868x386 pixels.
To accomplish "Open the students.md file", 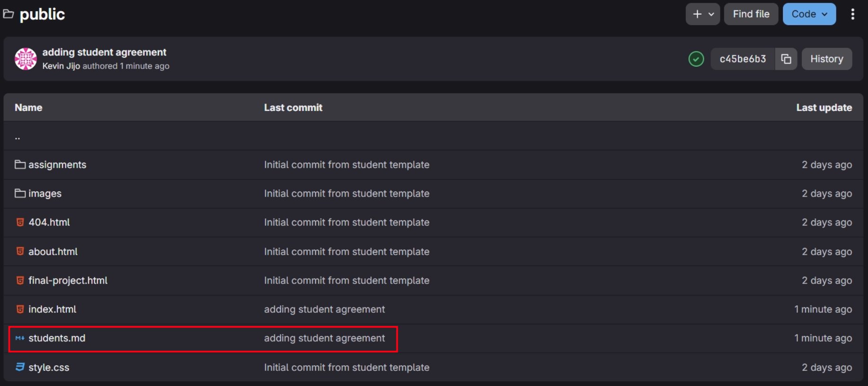I will pos(57,338).
